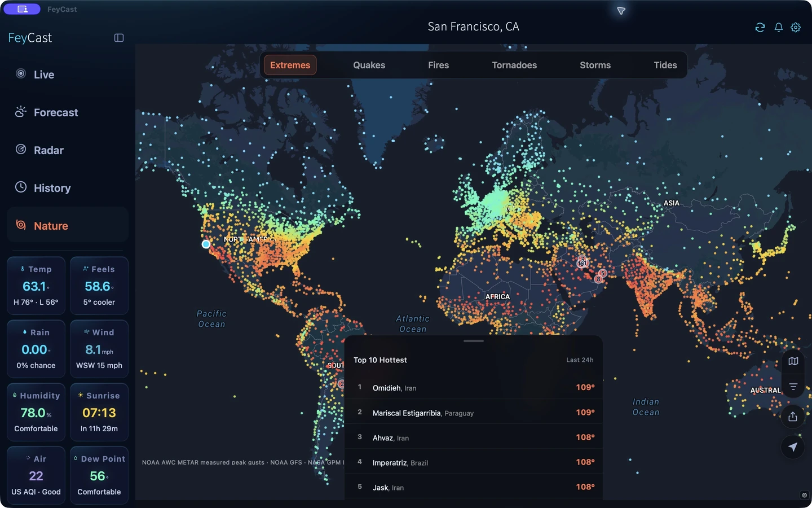Switch to the Tornadoes tab
Viewport: 812px width, 508px height.
tap(514, 65)
